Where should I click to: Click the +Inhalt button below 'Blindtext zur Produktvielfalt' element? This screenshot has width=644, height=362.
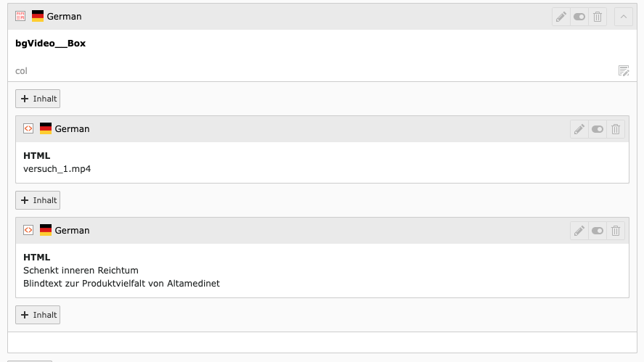[x=38, y=315]
